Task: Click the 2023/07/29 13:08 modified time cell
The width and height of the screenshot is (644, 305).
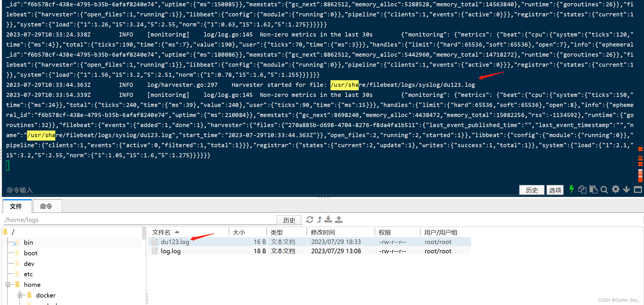Action: 336,251
